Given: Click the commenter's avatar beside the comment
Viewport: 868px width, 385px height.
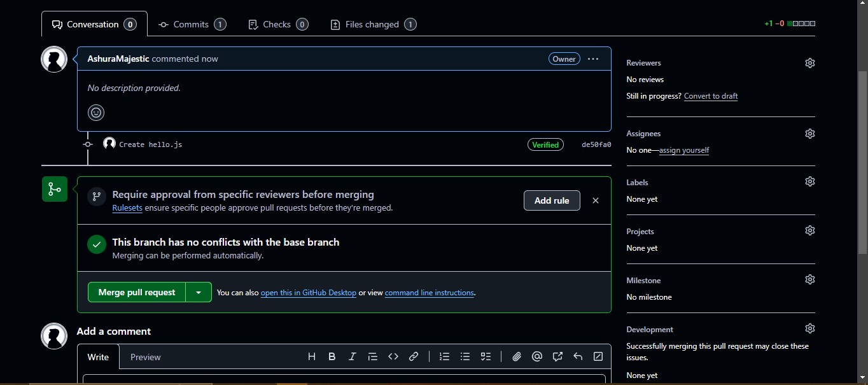Looking at the screenshot, I should tap(54, 59).
